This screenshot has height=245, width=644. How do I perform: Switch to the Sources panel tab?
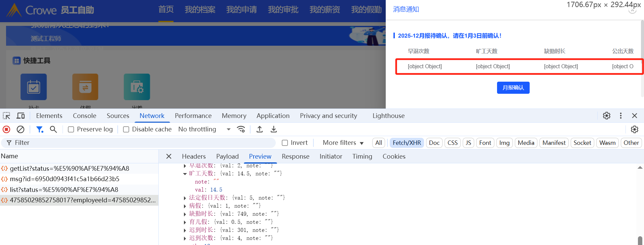[118, 116]
